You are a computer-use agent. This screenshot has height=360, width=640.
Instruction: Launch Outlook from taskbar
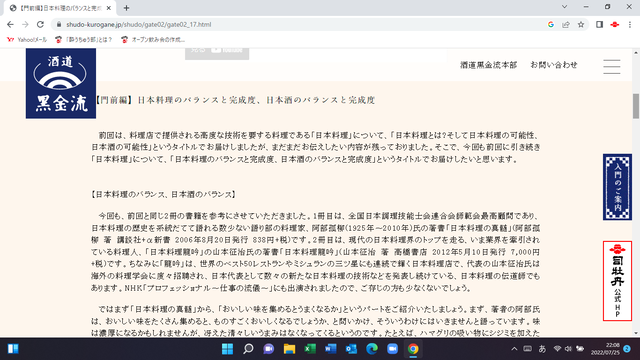(351, 349)
